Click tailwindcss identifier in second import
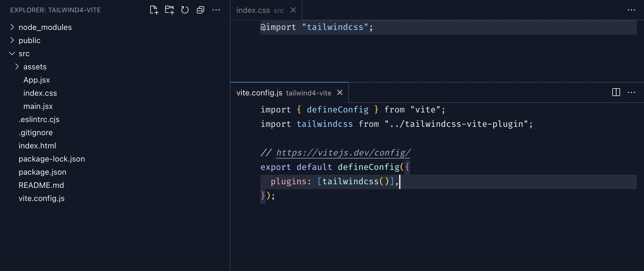This screenshot has height=271, width=644. (325, 124)
